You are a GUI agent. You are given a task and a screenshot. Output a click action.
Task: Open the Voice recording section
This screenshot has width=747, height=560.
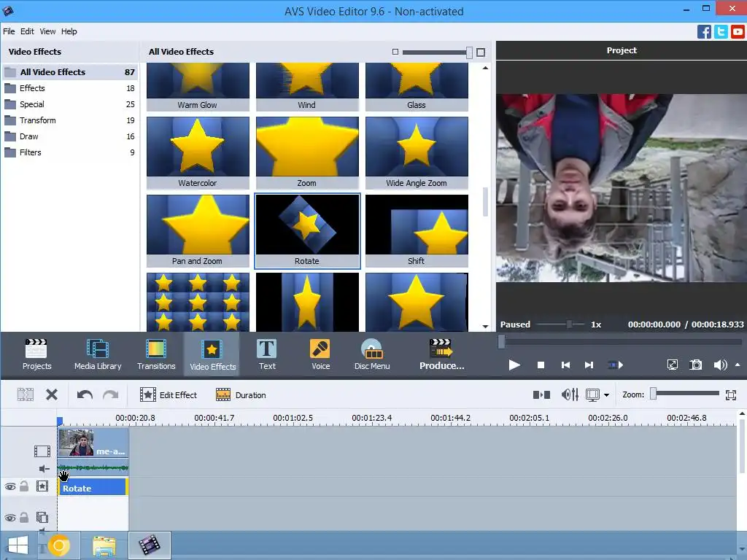(x=320, y=354)
